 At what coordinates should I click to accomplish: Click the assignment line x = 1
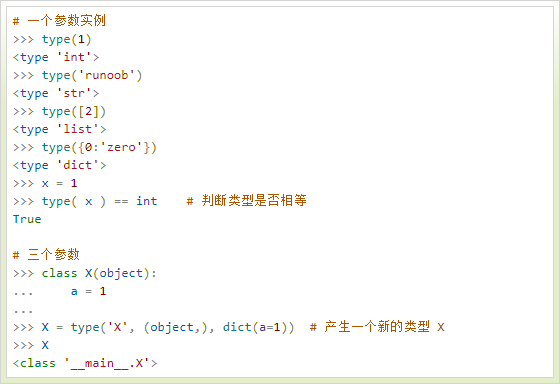click(x=59, y=183)
